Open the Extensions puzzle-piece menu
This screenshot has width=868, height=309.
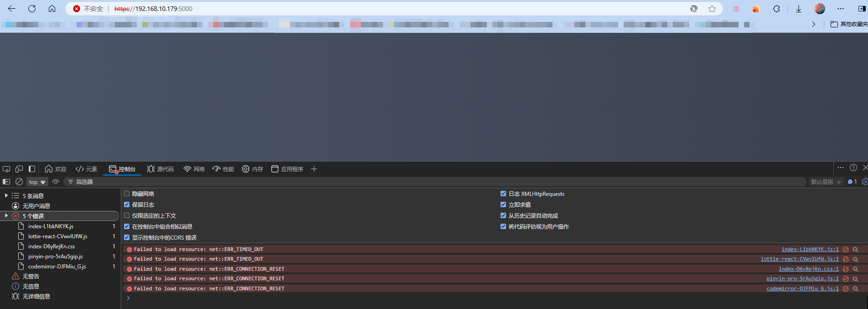pos(776,9)
